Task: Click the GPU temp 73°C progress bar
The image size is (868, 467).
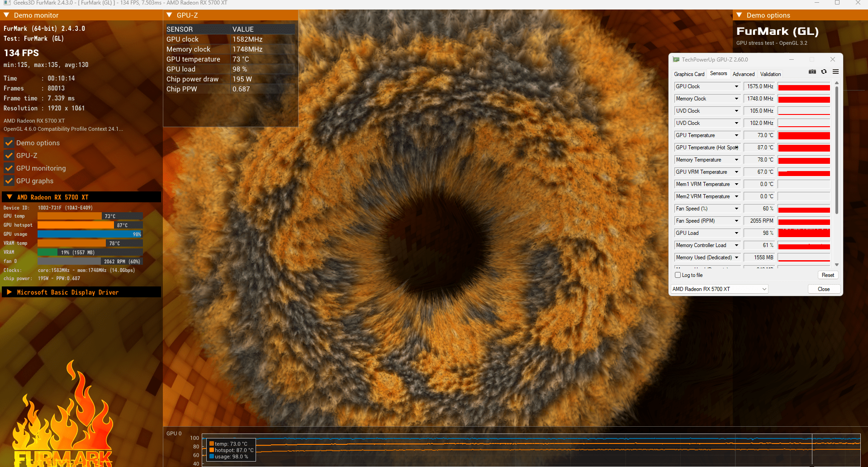Action: pyautogui.click(x=90, y=216)
